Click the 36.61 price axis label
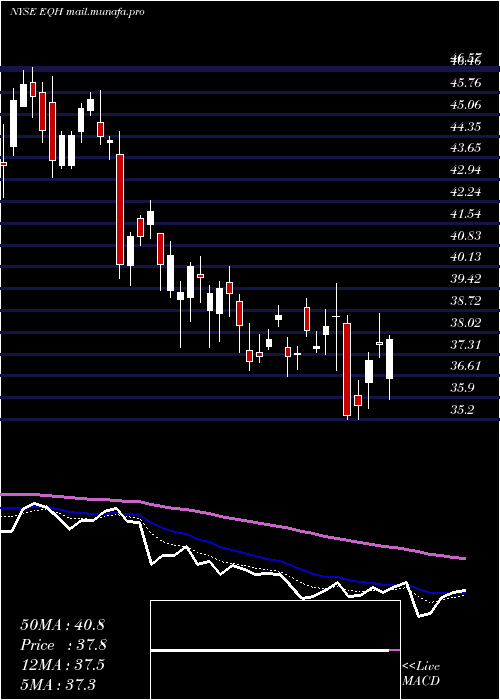This screenshot has width=500, height=700. click(x=466, y=366)
